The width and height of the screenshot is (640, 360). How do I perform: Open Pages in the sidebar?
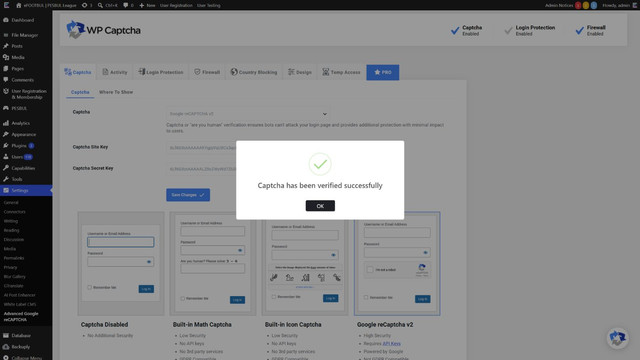click(18, 69)
